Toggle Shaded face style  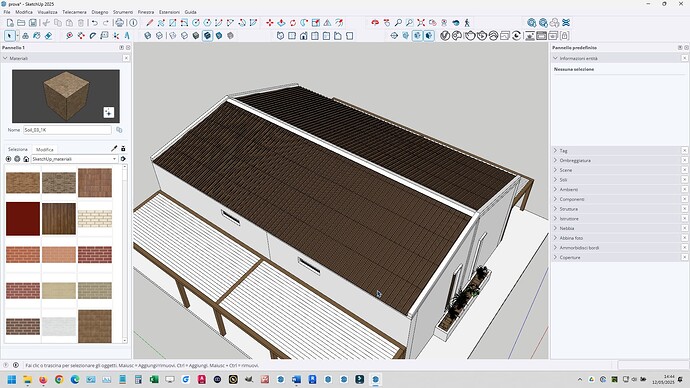pyautogui.click(x=196, y=36)
